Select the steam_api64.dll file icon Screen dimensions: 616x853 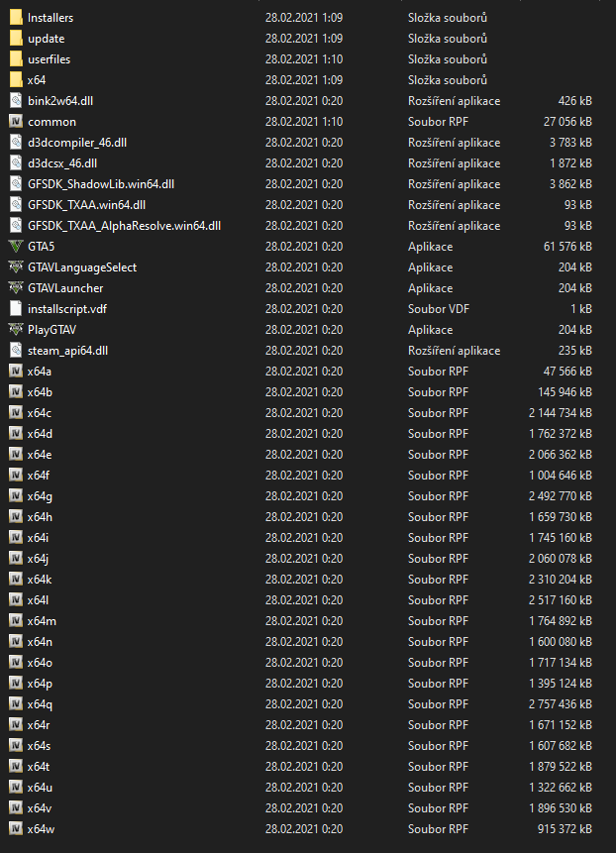15,351
